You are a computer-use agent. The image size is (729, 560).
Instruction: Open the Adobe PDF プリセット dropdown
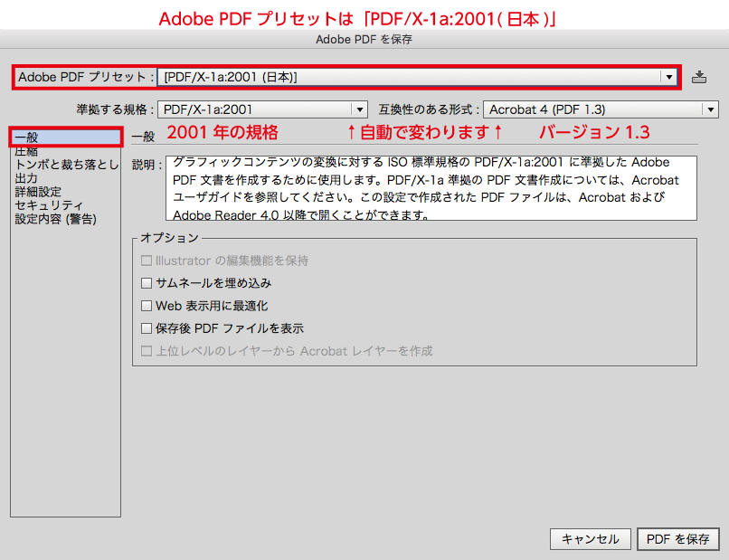tap(417, 77)
